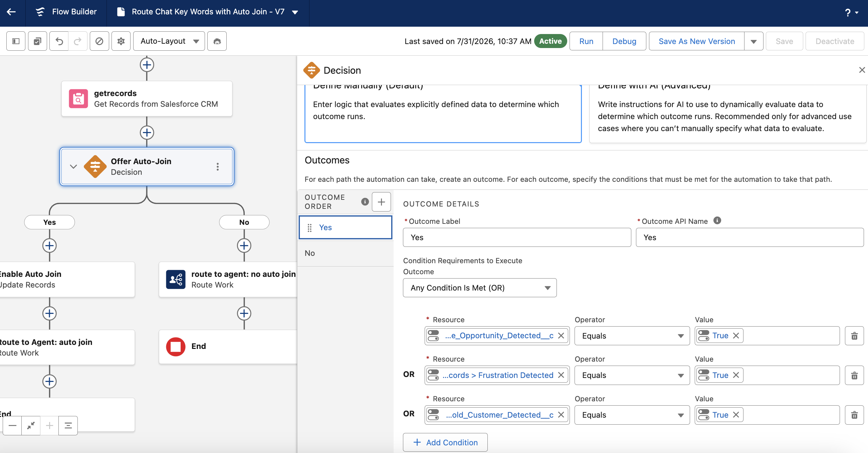Open the Any Condition Is Met (OR) dropdown

tap(480, 288)
